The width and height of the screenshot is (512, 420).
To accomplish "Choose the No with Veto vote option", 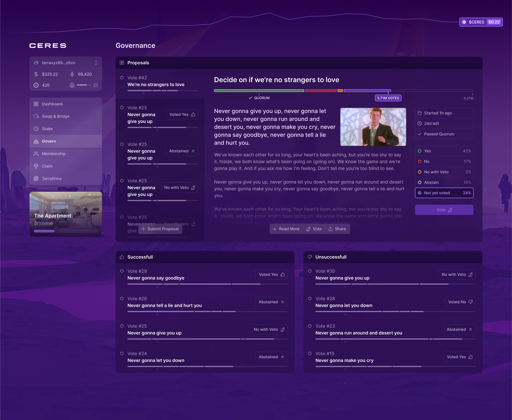I will pyautogui.click(x=444, y=172).
